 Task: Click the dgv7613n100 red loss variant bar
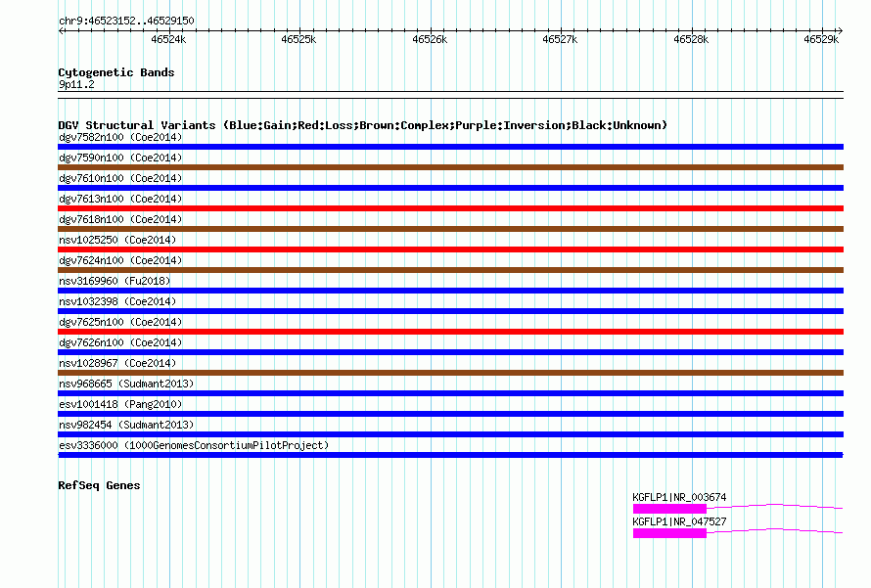[x=450, y=208]
